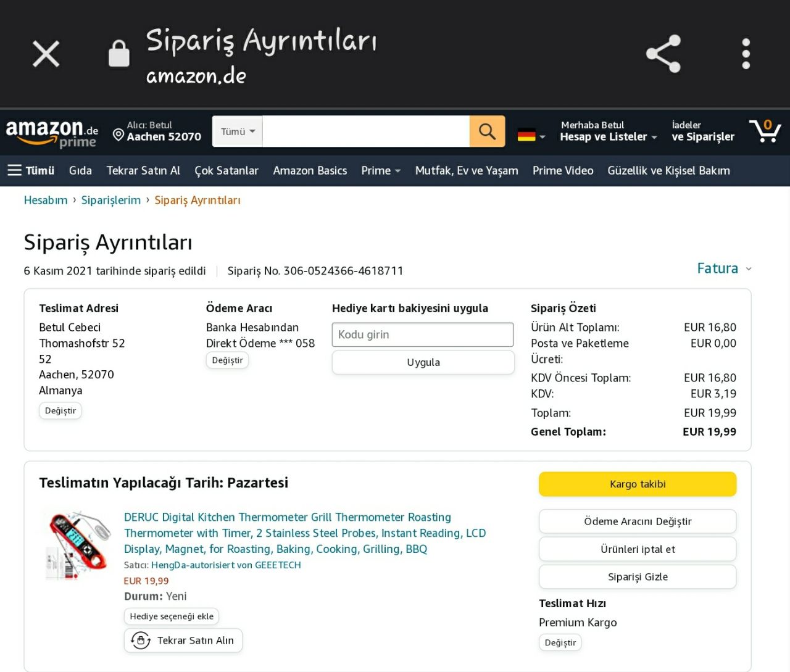Click the gift card code input field
Image resolution: width=790 pixels, height=672 pixels.
(x=422, y=334)
